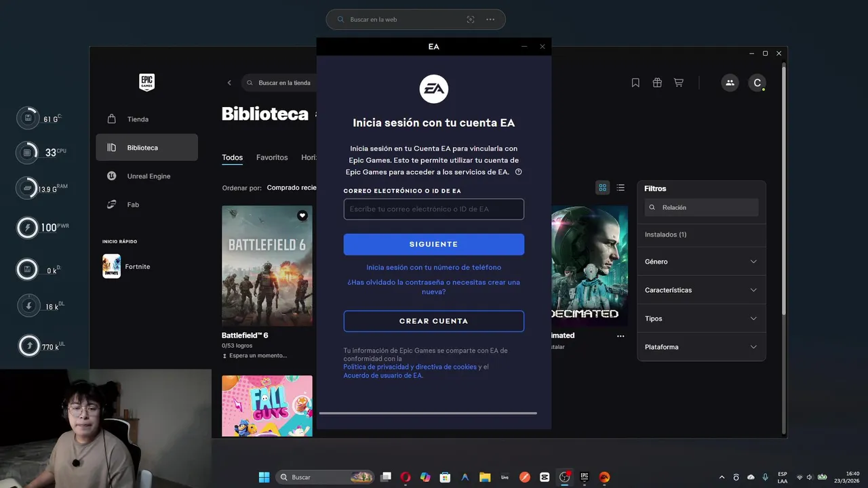Click the forgot password or create new link
This screenshot has height=488, width=868.
[434, 287]
